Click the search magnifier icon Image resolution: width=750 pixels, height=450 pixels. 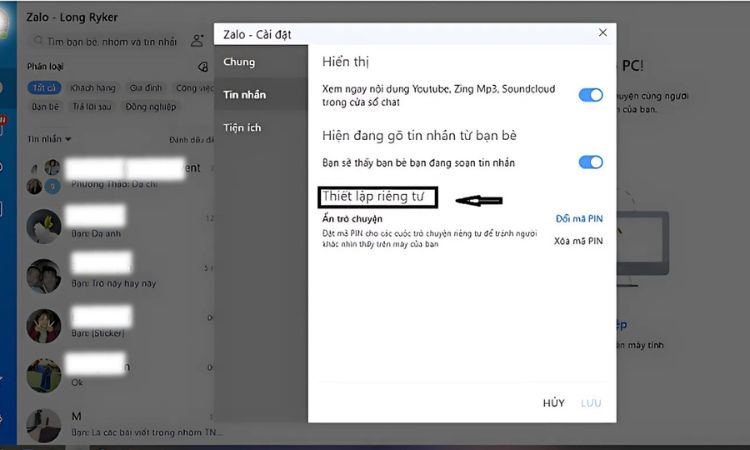[38, 41]
